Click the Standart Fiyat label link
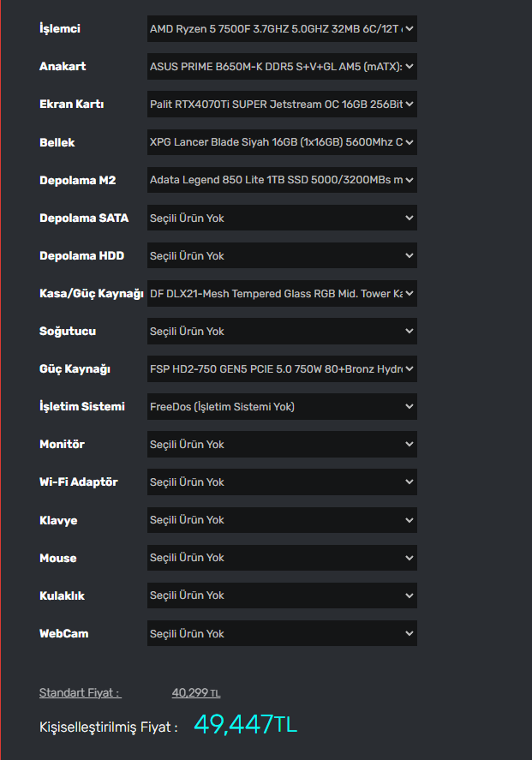The width and height of the screenshot is (532, 760). pyautogui.click(x=80, y=693)
